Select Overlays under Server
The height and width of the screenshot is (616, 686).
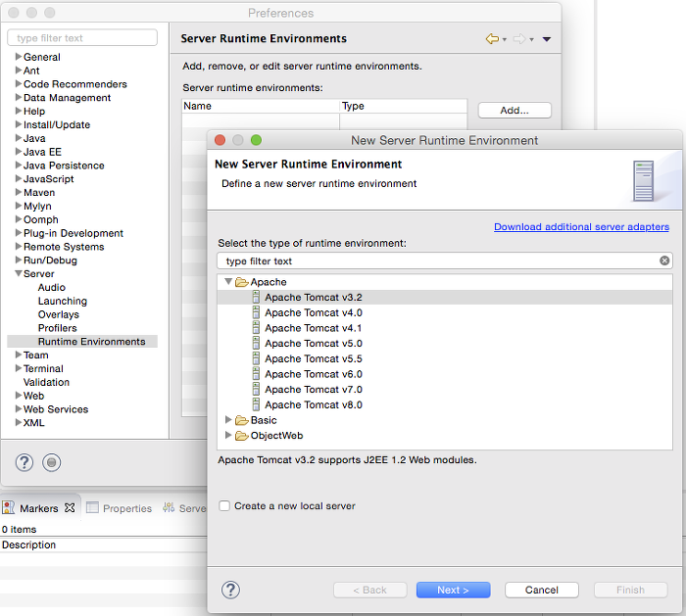(59, 314)
